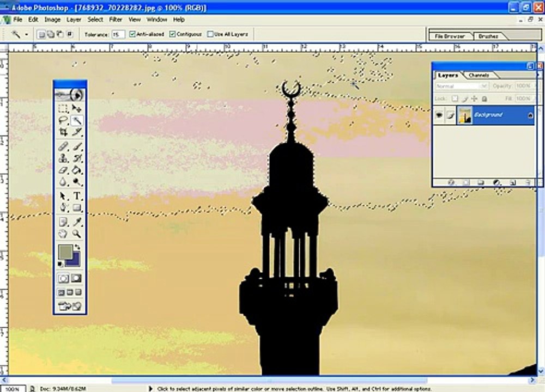
Task: Toggle Lock transparent pixels checkbox
Action: pyautogui.click(x=455, y=99)
